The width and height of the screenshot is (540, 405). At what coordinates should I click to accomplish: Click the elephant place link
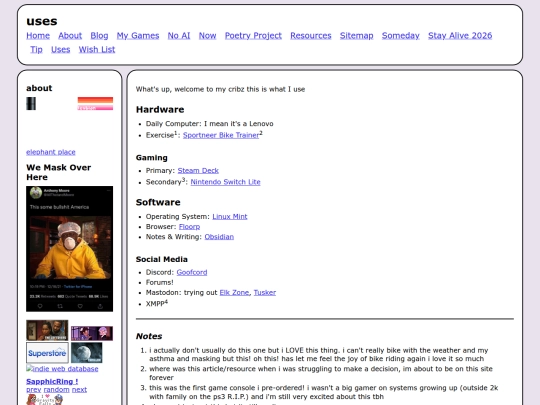click(51, 152)
